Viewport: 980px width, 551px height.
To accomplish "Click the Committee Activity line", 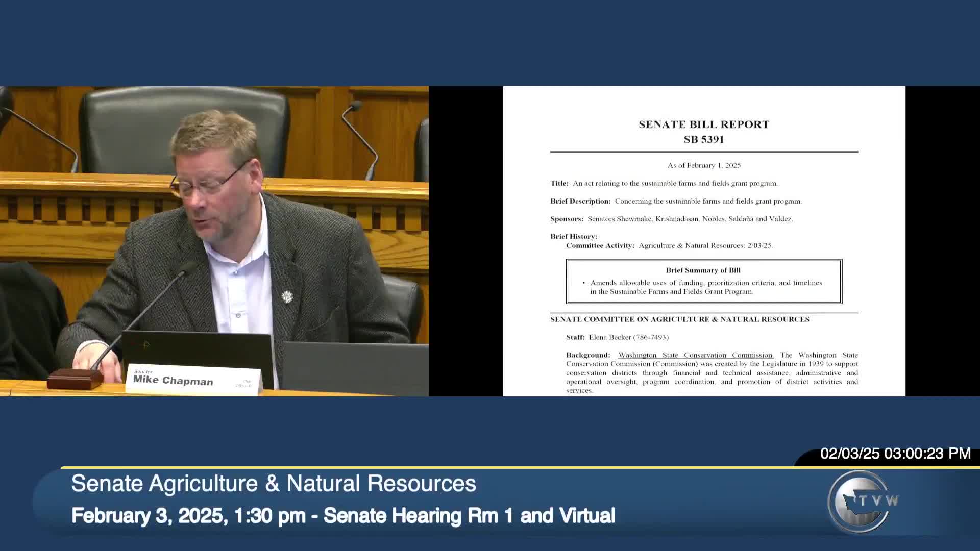I will tap(669, 246).
